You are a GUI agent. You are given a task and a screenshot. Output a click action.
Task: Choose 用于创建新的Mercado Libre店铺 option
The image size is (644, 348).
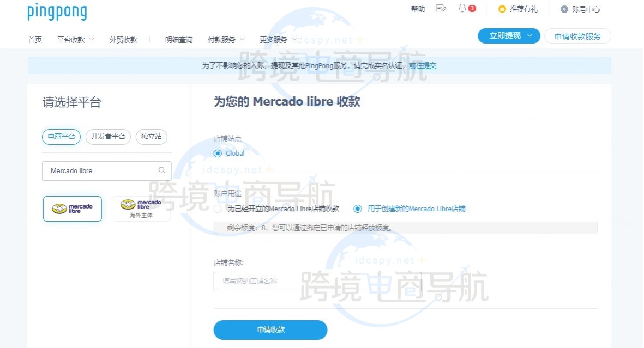coord(358,209)
